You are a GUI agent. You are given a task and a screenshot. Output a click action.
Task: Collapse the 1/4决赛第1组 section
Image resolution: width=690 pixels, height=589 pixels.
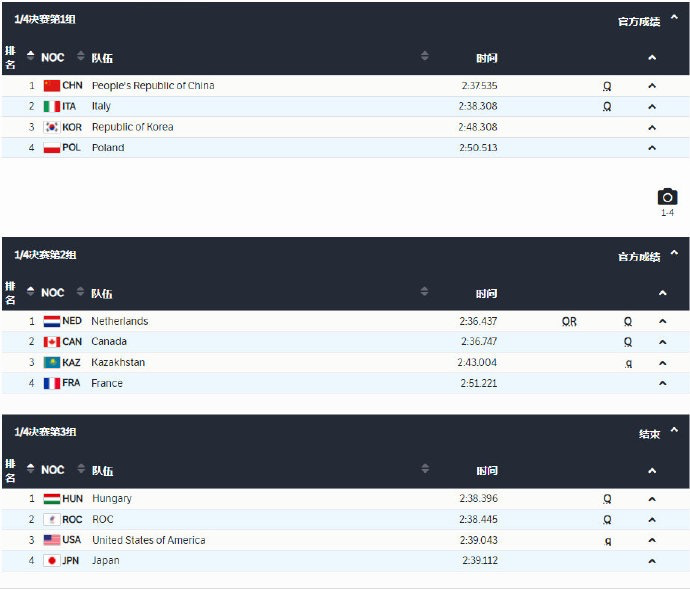[674, 19]
